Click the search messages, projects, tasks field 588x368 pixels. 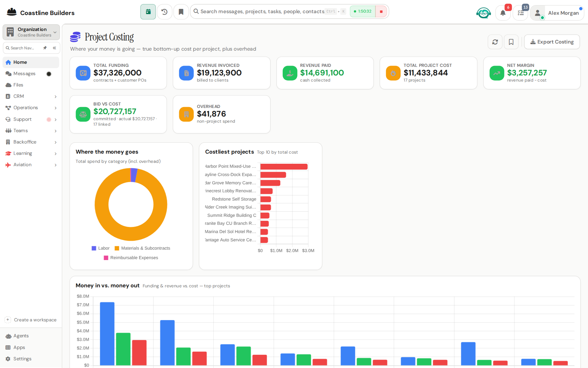point(262,12)
